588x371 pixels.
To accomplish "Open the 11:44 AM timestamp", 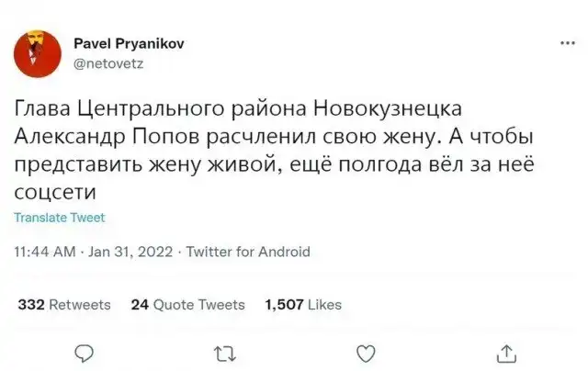I will click(x=44, y=252).
